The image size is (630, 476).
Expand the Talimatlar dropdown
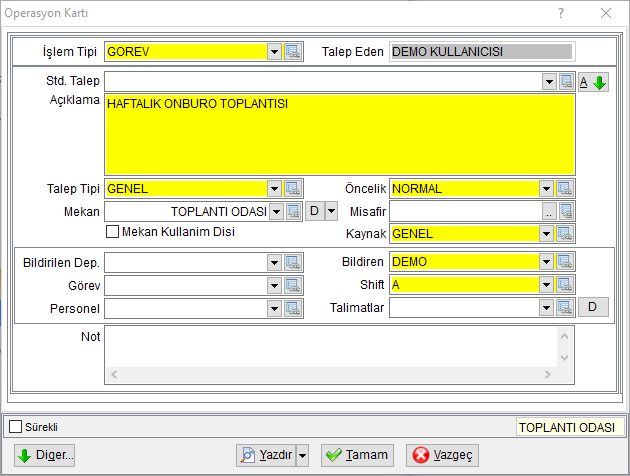[546, 308]
